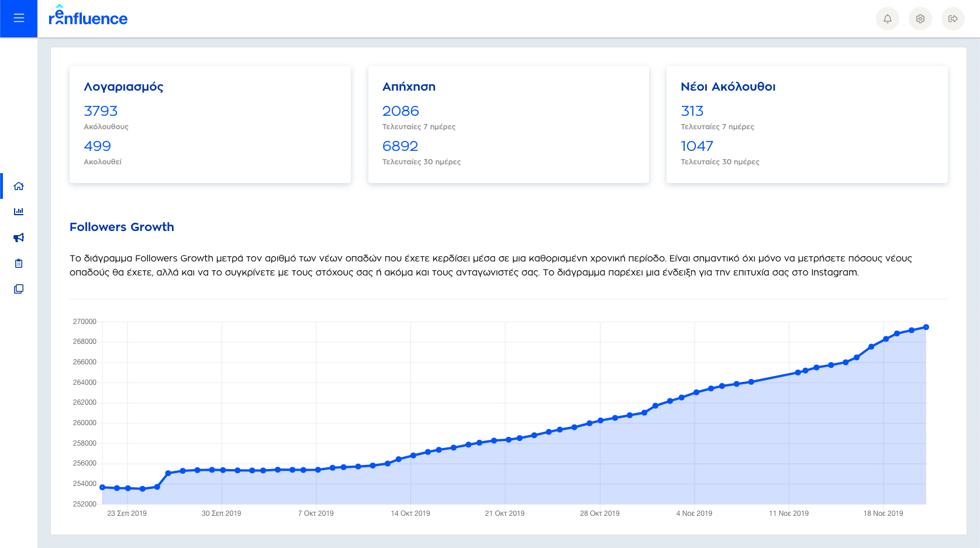
Task: Click the 7 Οκτ 2019 axis label
Action: (x=316, y=513)
